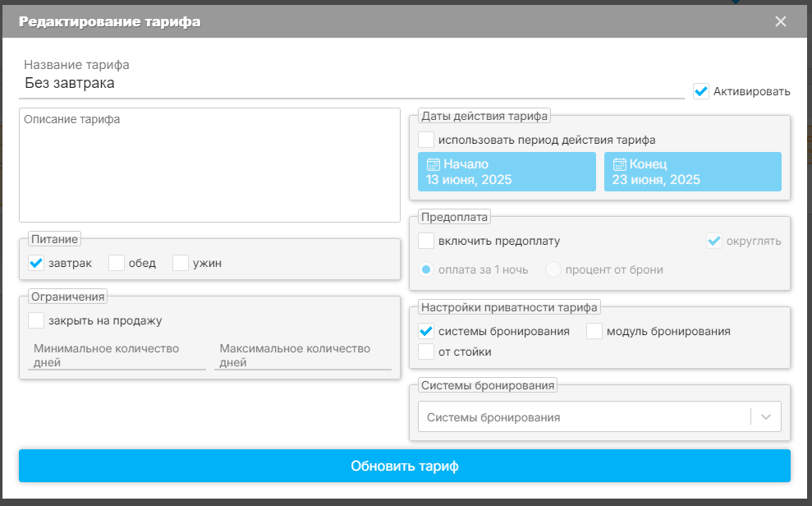
Task: Select процент от брони radio button
Action: point(553,269)
